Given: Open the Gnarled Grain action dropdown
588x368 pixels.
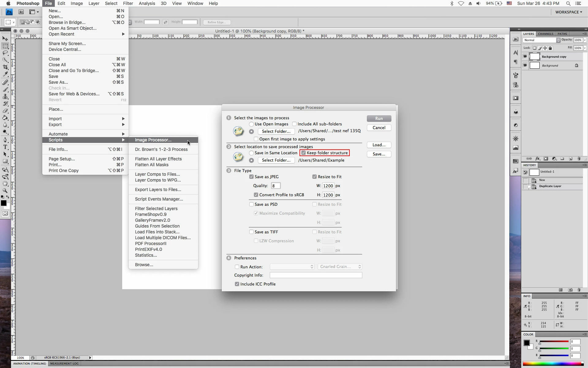Looking at the screenshot, I should pyautogui.click(x=340, y=267).
